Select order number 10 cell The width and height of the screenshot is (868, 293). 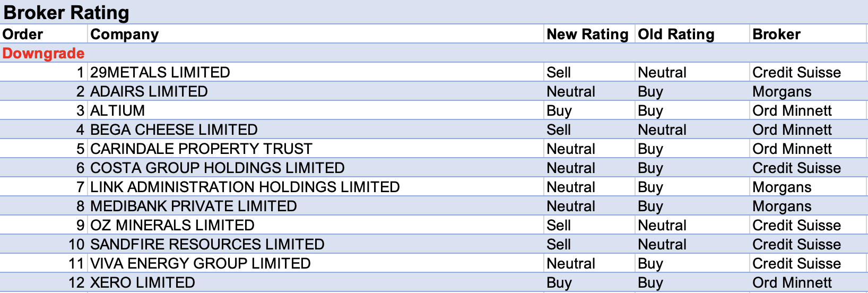click(x=76, y=245)
